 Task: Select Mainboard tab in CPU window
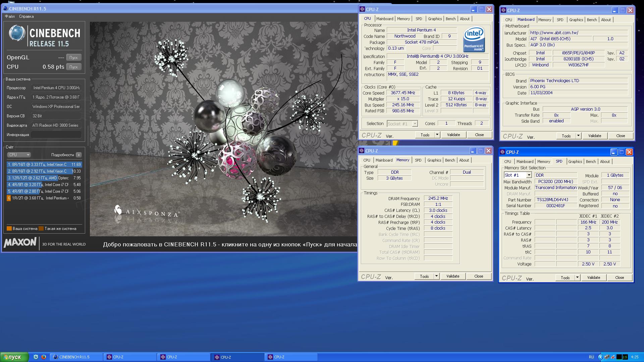click(384, 19)
